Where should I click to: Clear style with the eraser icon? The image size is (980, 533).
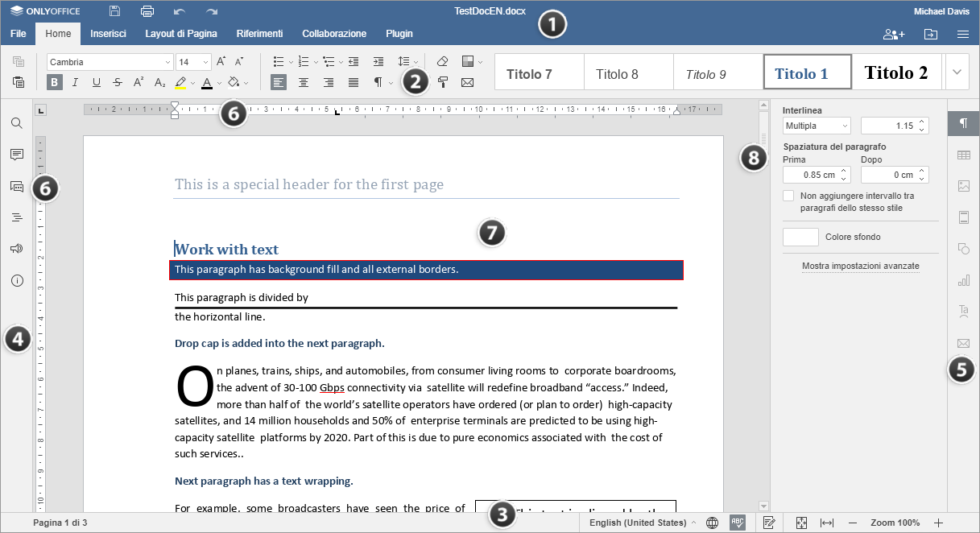coord(442,62)
